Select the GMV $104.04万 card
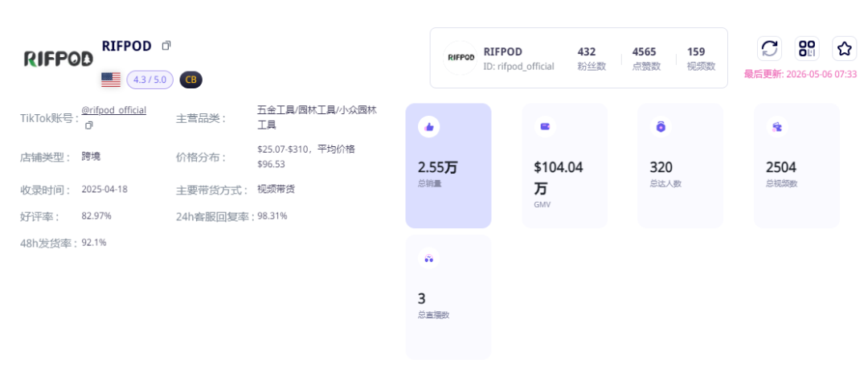The image size is (868, 377). pos(565,166)
